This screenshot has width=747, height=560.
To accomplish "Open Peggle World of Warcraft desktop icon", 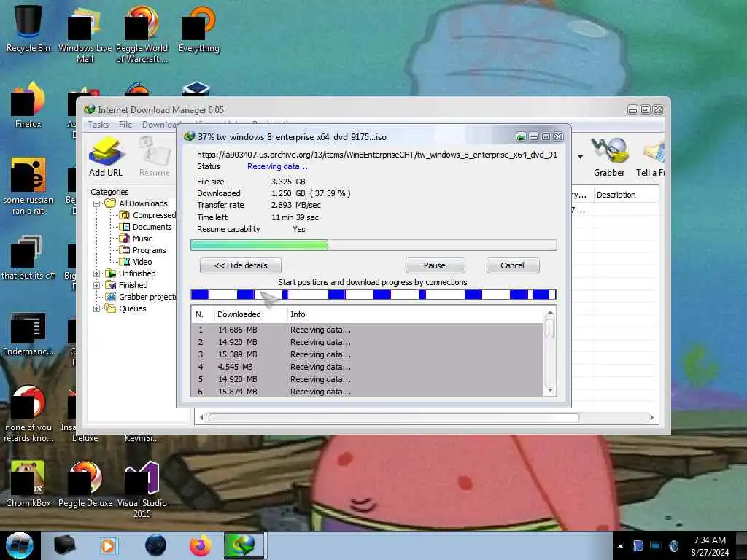I will pos(142,34).
